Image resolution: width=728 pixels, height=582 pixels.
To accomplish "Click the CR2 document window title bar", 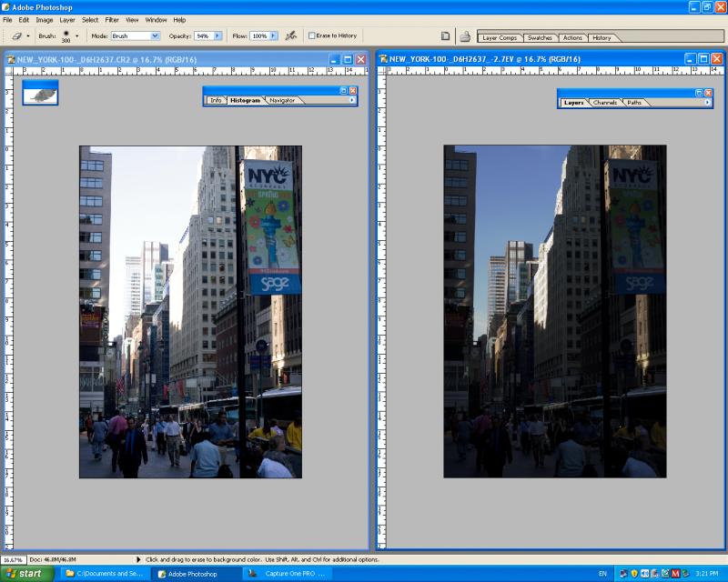I will click(x=186, y=59).
